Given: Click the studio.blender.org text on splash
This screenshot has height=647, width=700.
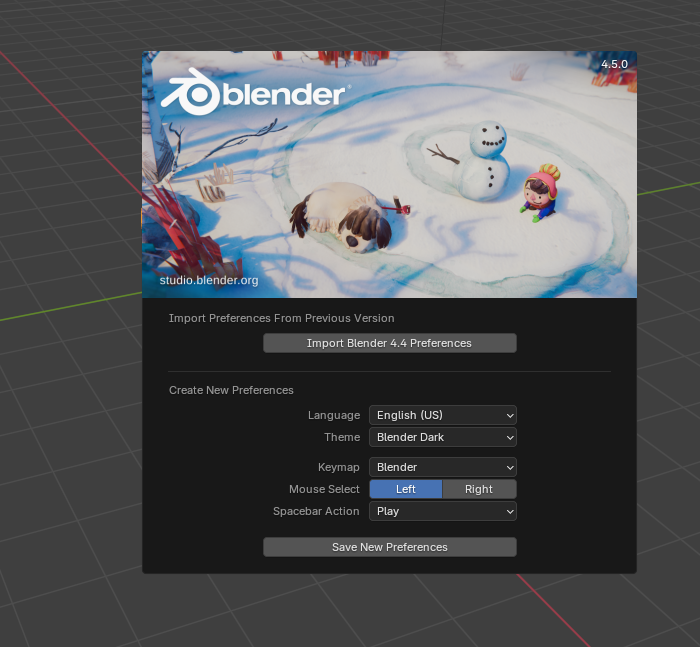Looking at the screenshot, I should pyautogui.click(x=209, y=280).
